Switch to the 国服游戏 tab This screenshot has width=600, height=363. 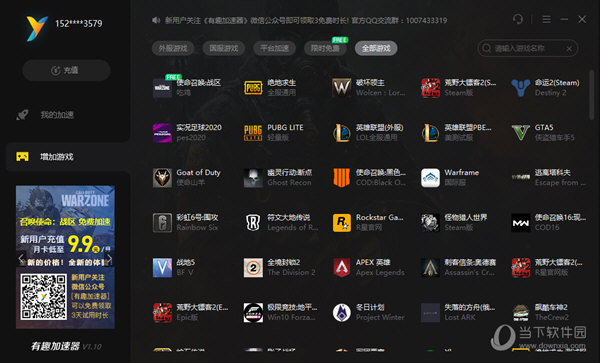point(224,48)
